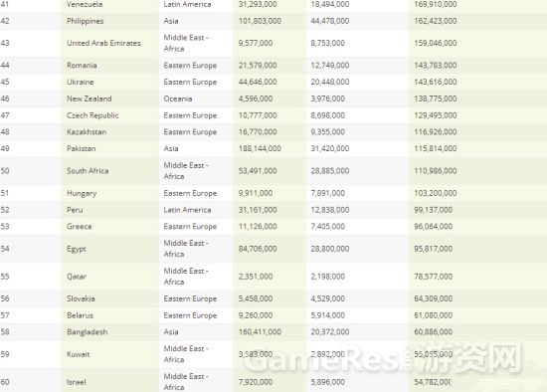Viewport: 547px width, 392px height.
Task: Select Kazakhstan's revenue figure 116,926,000
Action: click(435, 132)
